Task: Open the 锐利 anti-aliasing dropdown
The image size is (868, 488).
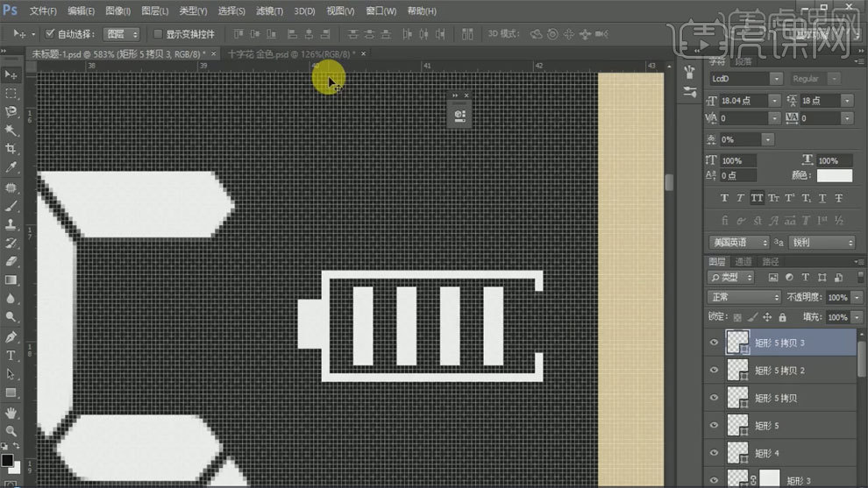Action: 822,243
